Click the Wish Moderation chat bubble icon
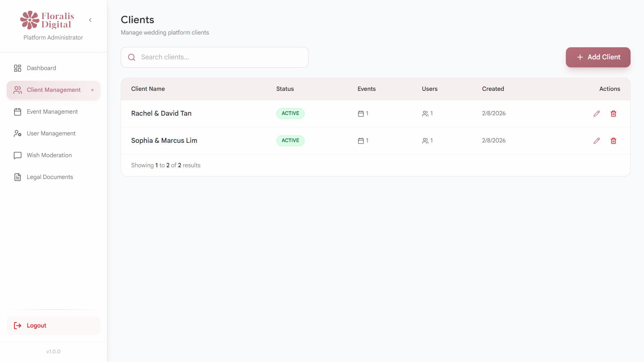Viewport: 644px width, 362px height. coord(17,155)
